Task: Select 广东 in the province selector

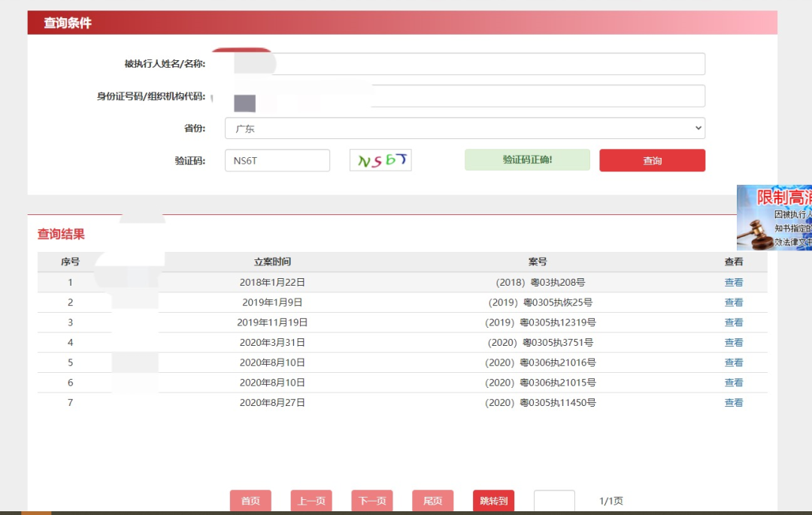Action: 465,128
